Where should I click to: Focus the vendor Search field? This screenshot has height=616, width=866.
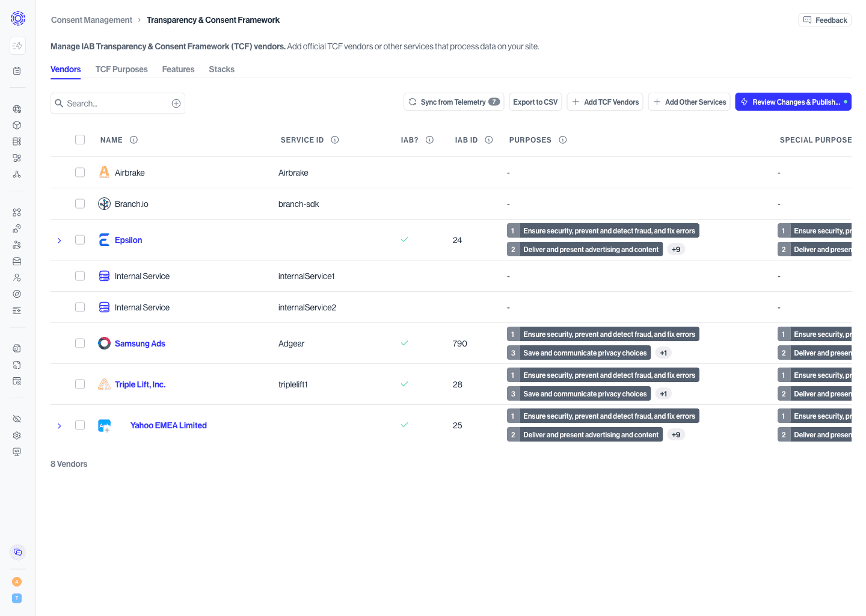point(118,103)
